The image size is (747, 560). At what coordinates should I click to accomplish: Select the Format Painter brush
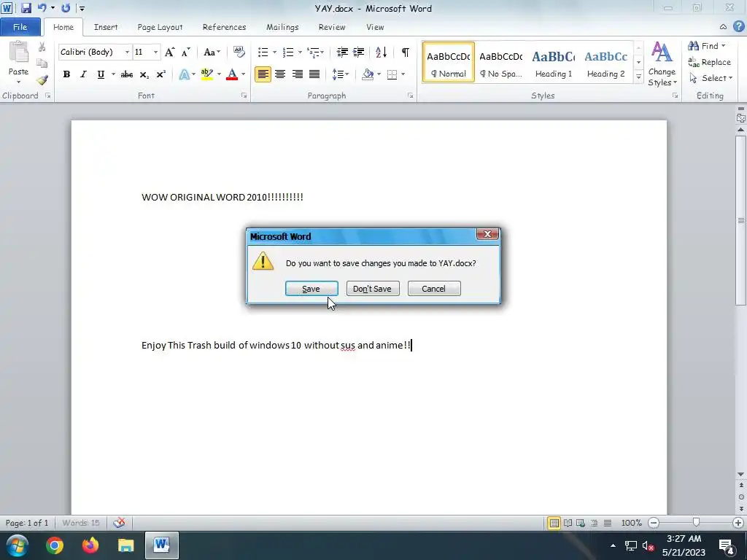[42, 80]
